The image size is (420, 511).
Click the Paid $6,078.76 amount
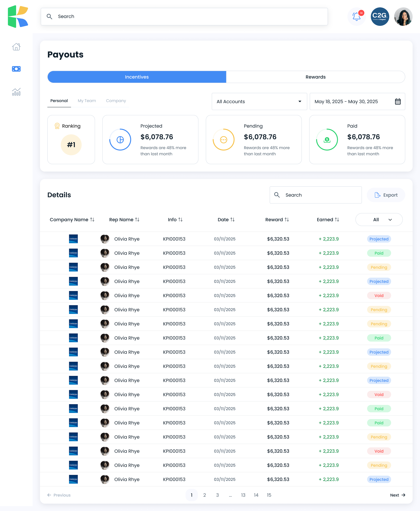(x=363, y=137)
